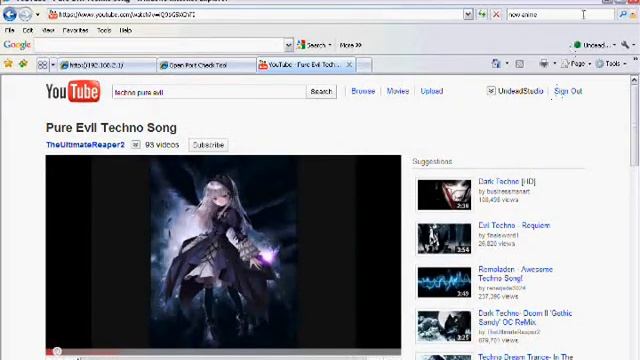Click the video progress bar scrubber
The width and height of the screenshot is (640, 360).
pos(57,351)
